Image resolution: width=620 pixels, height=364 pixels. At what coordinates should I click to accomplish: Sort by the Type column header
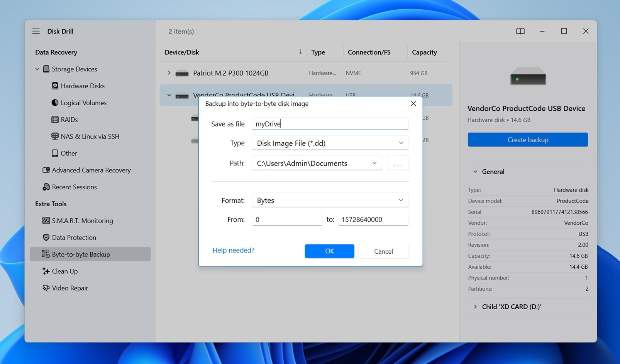pos(318,52)
